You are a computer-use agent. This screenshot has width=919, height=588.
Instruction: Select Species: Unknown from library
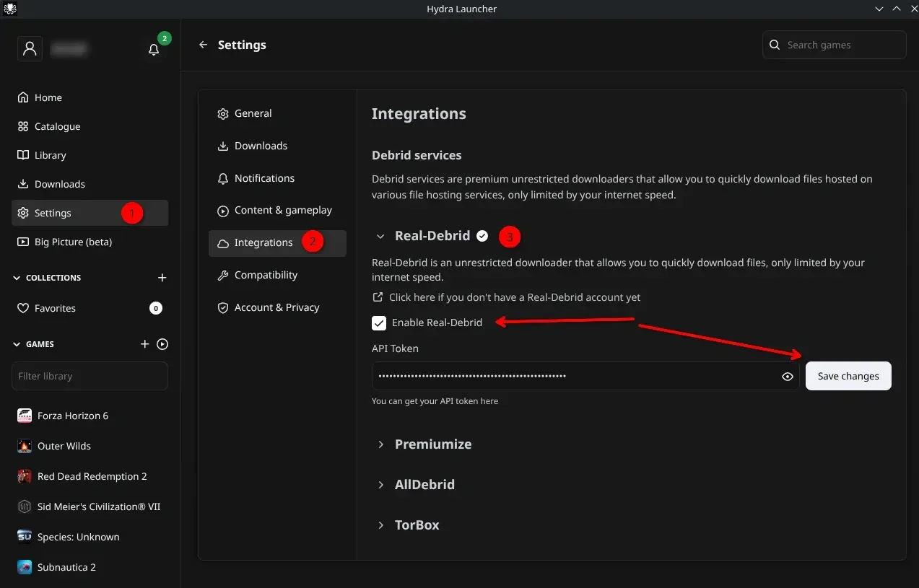tap(90, 537)
